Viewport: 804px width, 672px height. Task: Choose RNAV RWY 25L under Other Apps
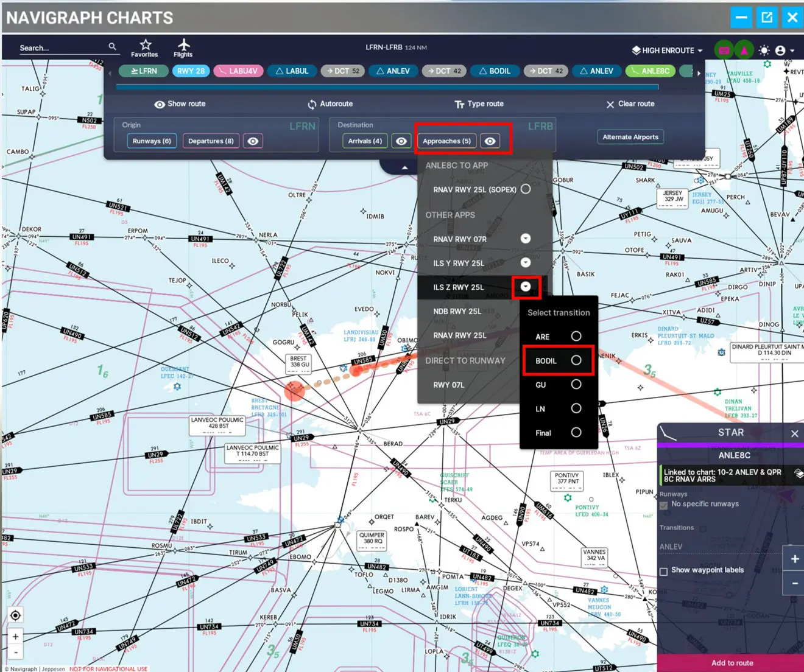[460, 335]
